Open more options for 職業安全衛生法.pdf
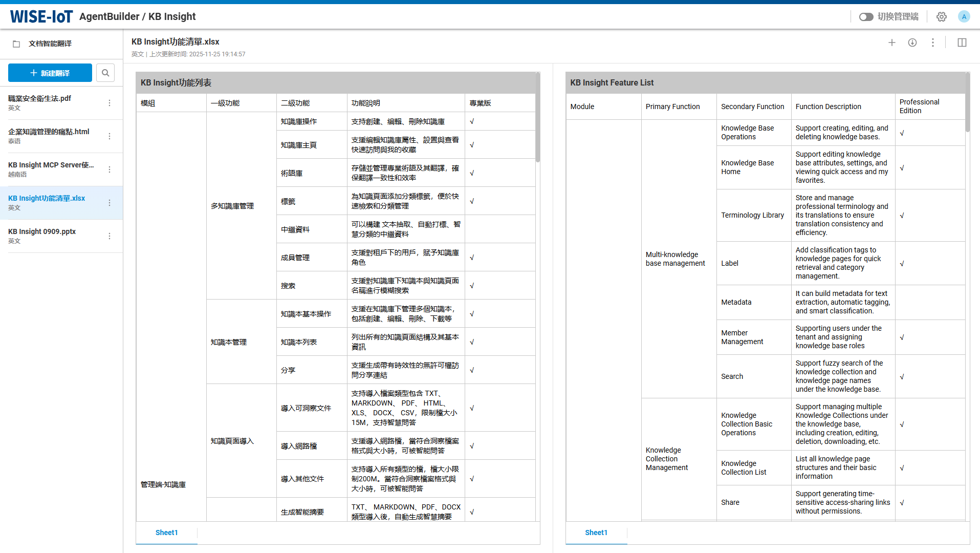Viewport: 980px width, 553px height. point(110,103)
